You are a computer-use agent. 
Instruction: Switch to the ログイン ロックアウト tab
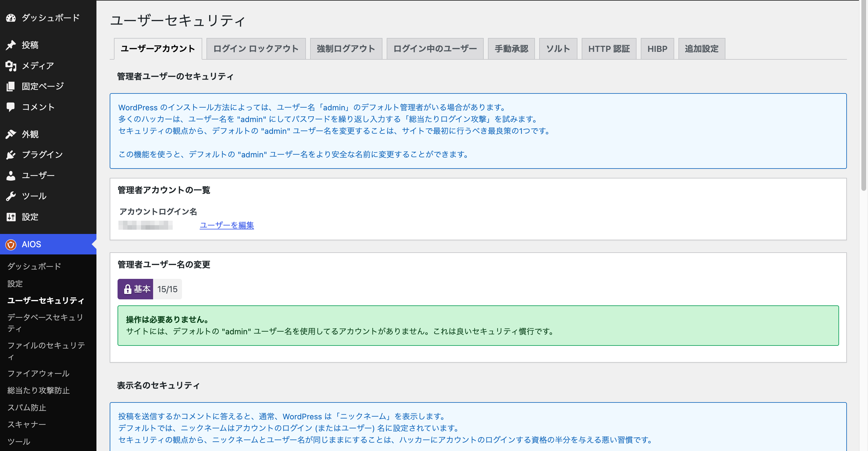click(256, 49)
